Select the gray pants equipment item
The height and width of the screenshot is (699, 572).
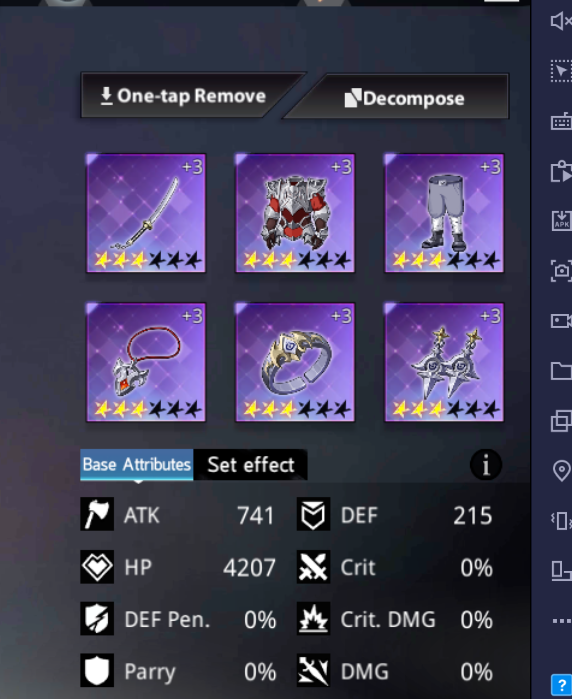point(444,213)
